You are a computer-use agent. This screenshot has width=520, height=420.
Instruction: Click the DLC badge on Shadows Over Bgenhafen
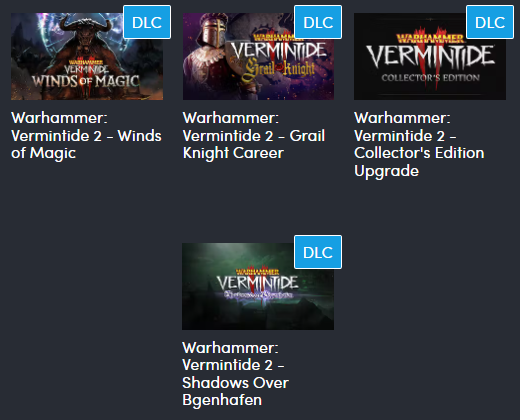318,252
